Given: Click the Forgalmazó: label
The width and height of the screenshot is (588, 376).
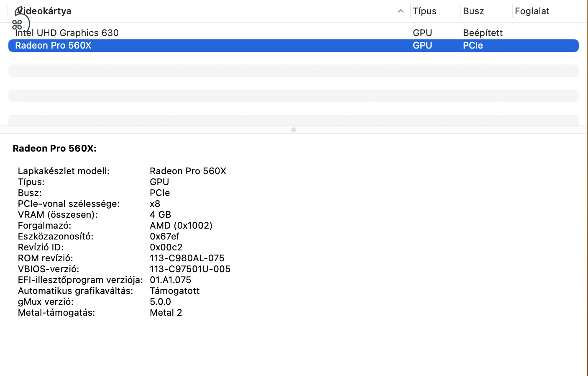Looking at the screenshot, I should (x=44, y=226).
